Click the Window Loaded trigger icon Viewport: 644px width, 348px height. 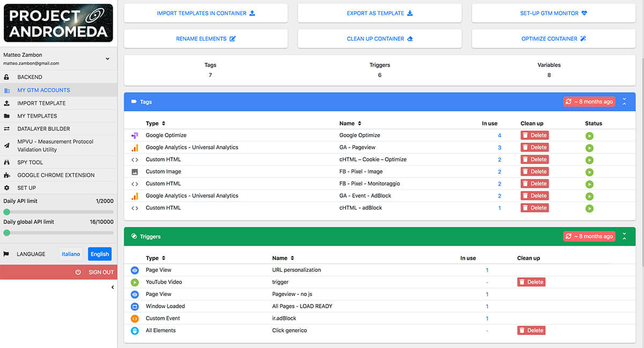pyautogui.click(x=135, y=306)
